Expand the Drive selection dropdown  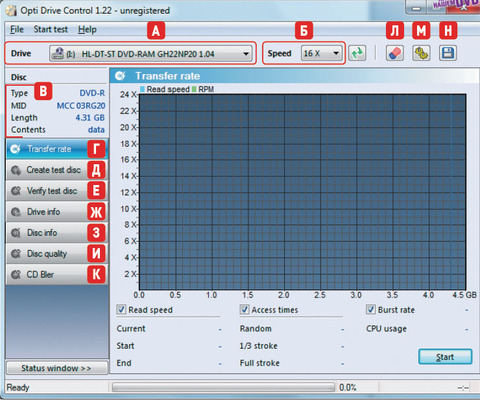click(x=151, y=54)
